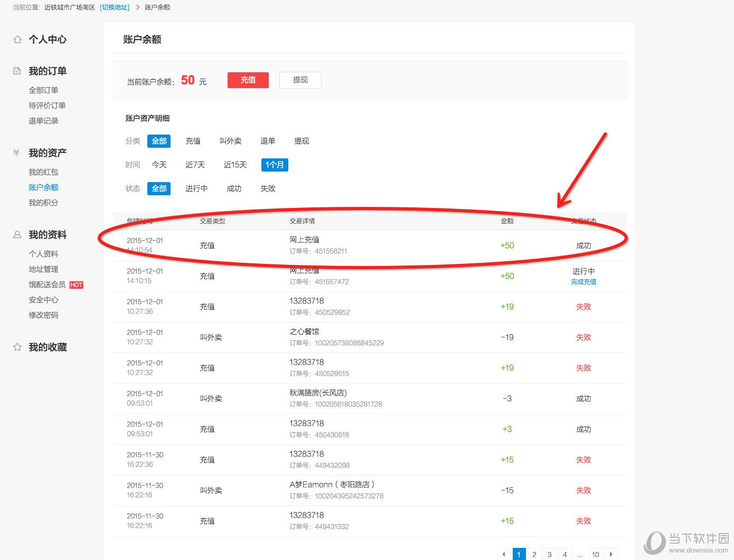Click the 提现 withdraw button
The height and width of the screenshot is (560, 734).
300,80
